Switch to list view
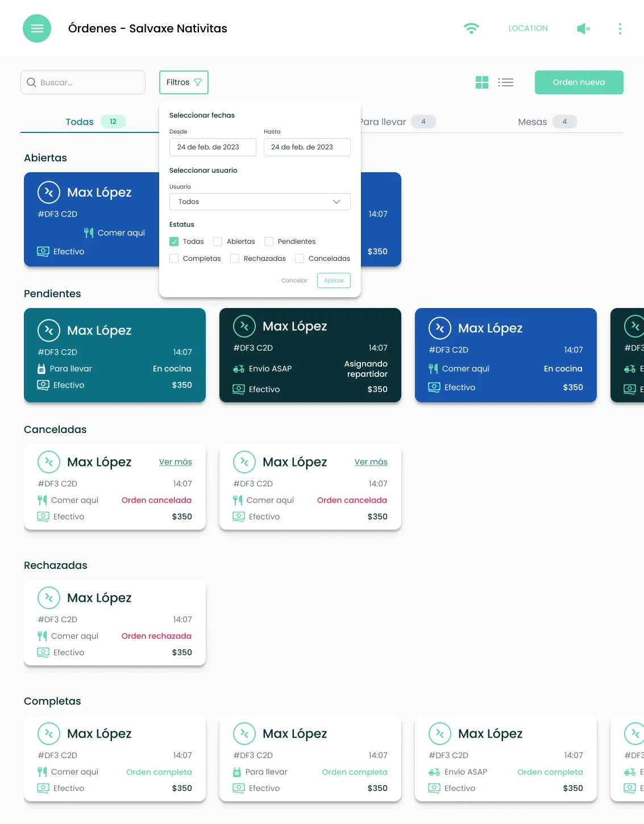Screen dimensions: 644x824 coord(505,82)
